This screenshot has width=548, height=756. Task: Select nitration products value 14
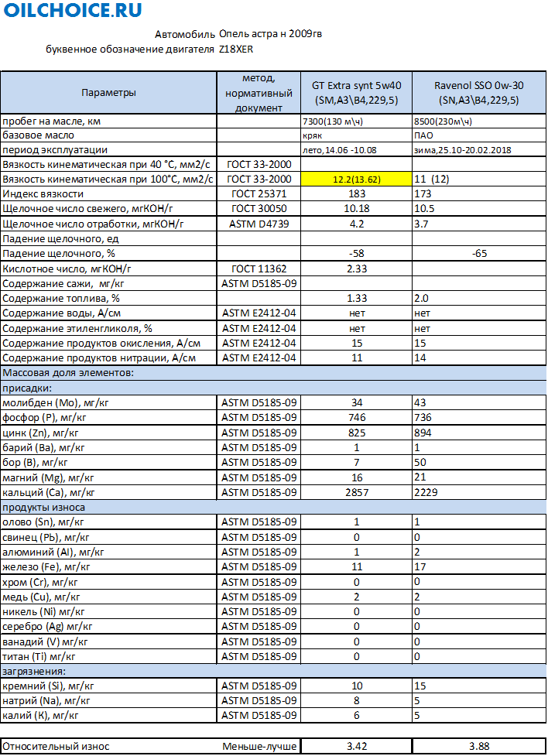pos(420,357)
